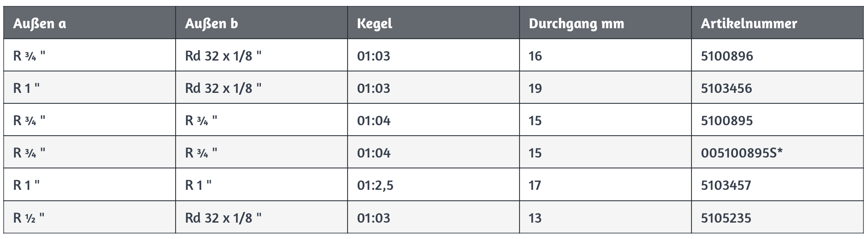This screenshot has width=868, height=239.
Task: Select the R ½ " cell
Action: click(x=29, y=218)
